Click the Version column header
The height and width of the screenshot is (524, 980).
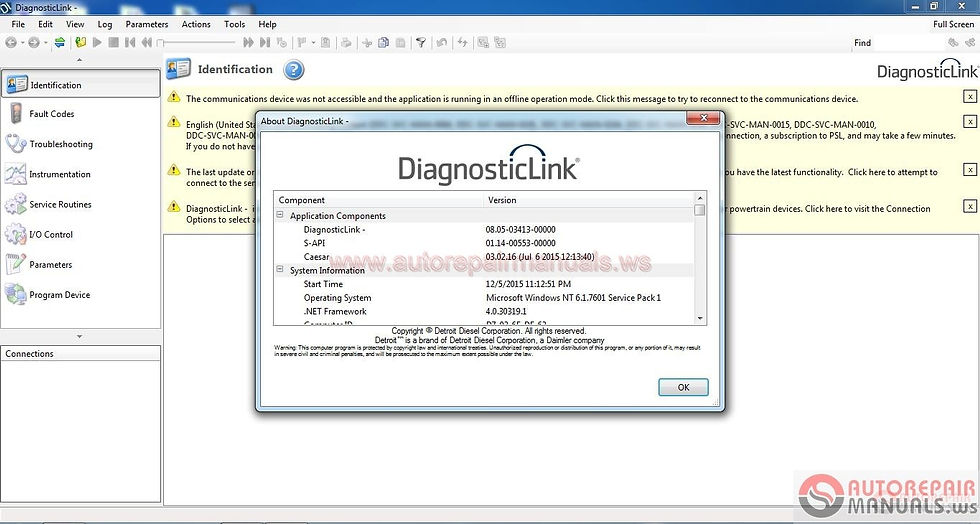coord(589,200)
